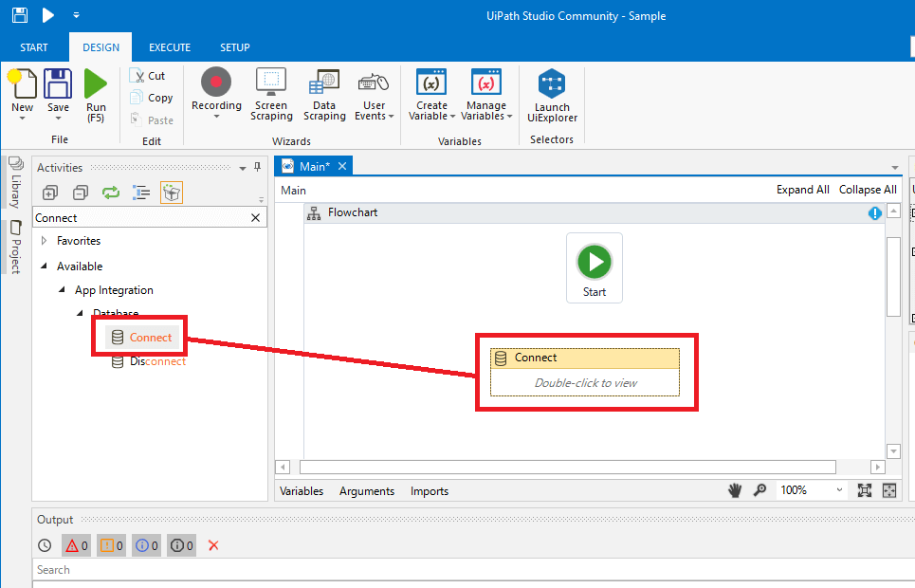The width and height of the screenshot is (915, 588).
Task: Toggle the error filter in Output
Action: [77, 545]
